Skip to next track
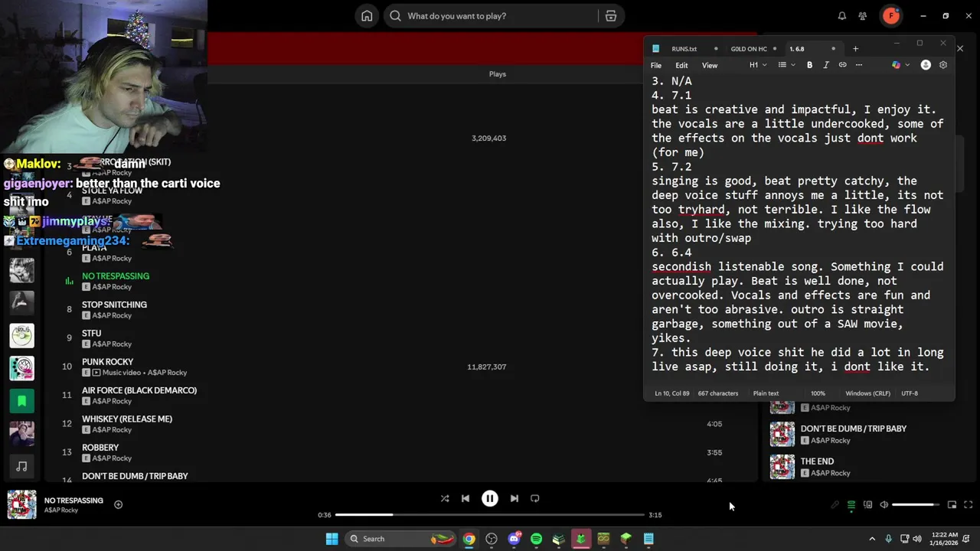The image size is (980, 551). (514, 498)
